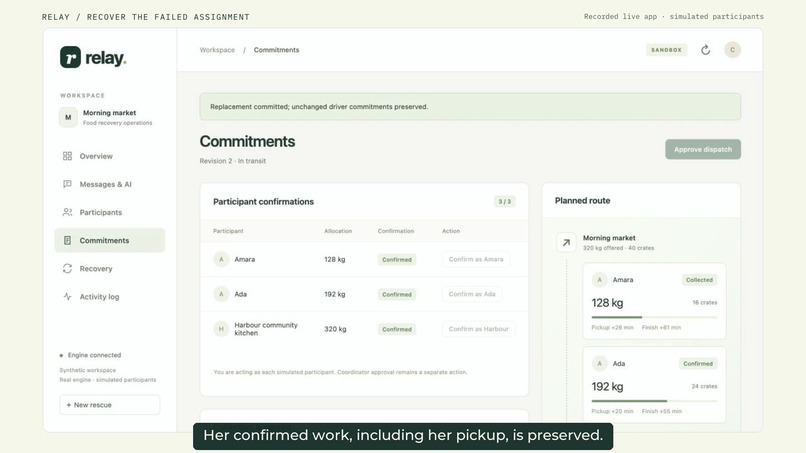Click Amara's 128 kg allocation cell
Screen dimensions: 806x453
[335, 259]
